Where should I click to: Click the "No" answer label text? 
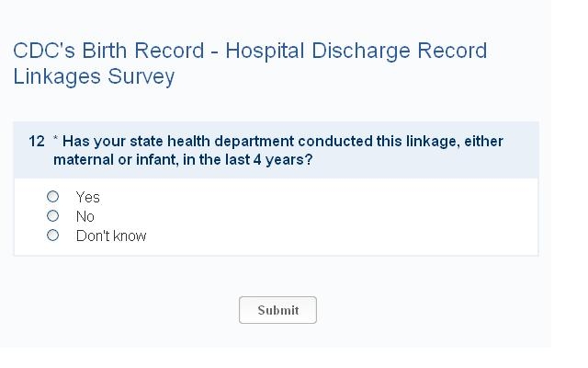[85, 217]
